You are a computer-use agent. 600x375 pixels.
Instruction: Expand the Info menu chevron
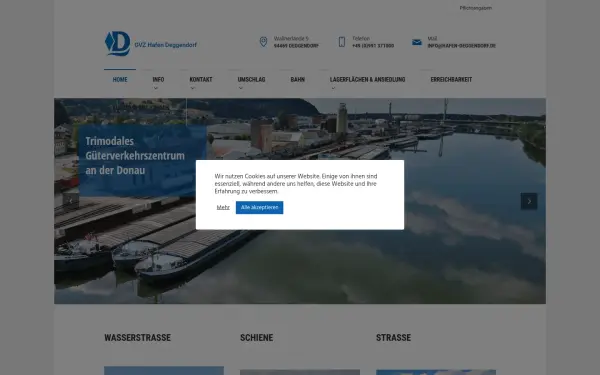pos(156,88)
